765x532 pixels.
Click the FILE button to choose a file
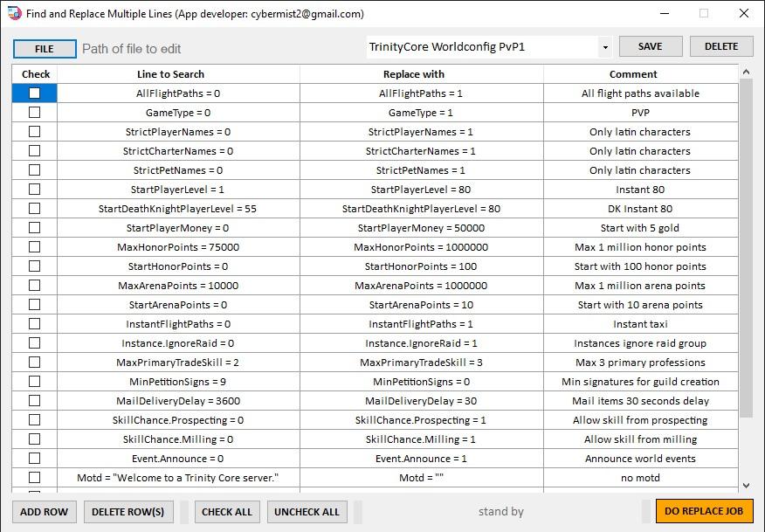coord(45,47)
